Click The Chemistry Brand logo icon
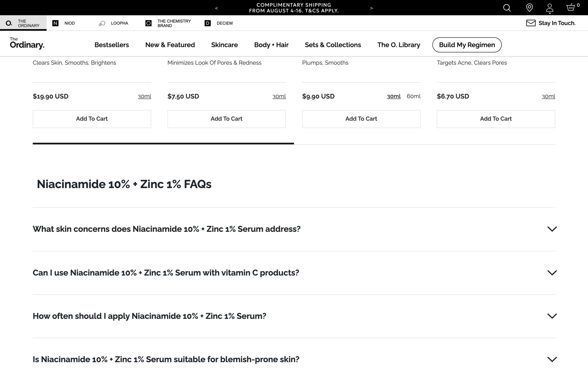The height and width of the screenshot is (368, 588). click(x=149, y=23)
